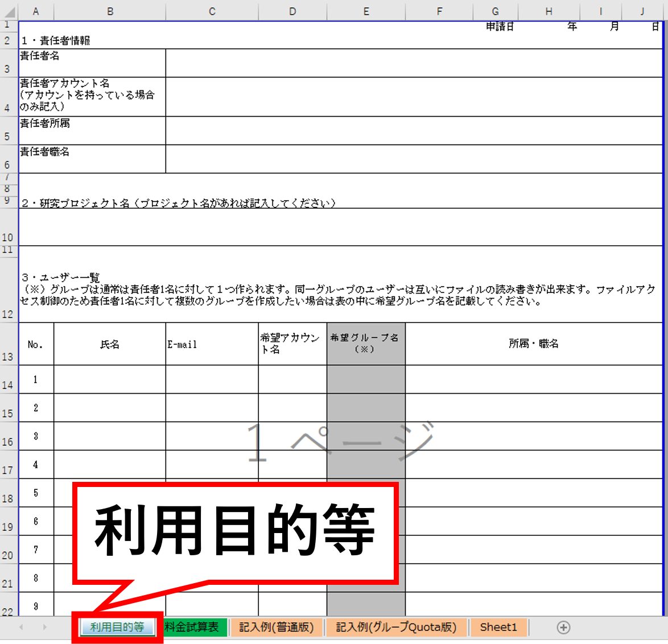Click the empty field beside 責任者名

click(414, 63)
